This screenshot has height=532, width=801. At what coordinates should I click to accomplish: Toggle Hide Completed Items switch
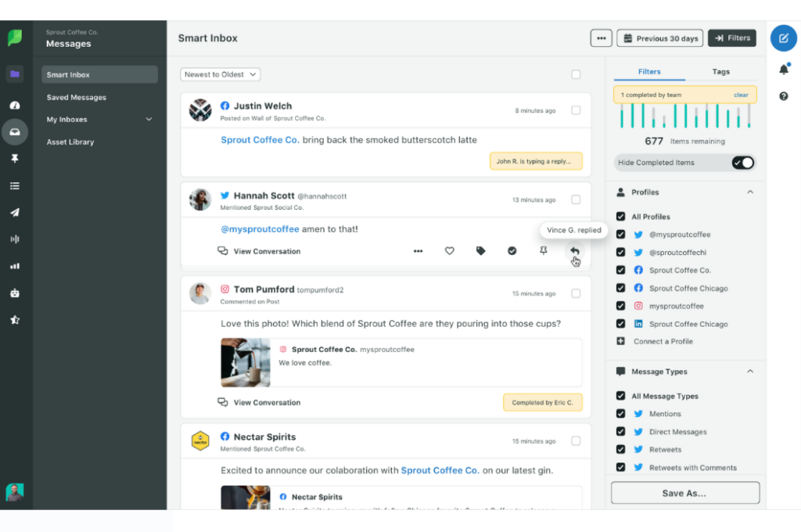click(742, 163)
